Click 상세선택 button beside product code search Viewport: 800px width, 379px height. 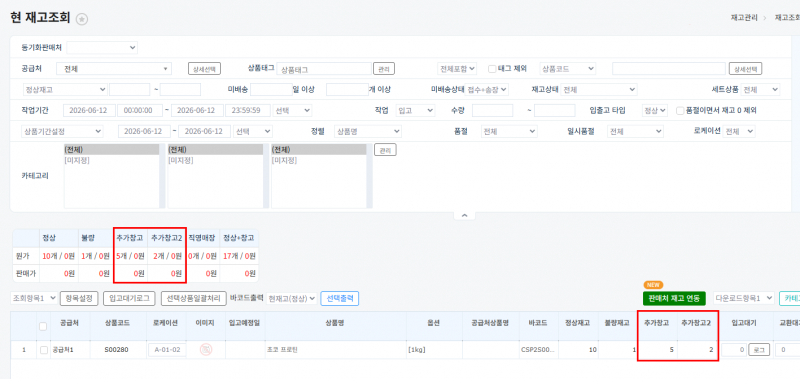click(745, 69)
